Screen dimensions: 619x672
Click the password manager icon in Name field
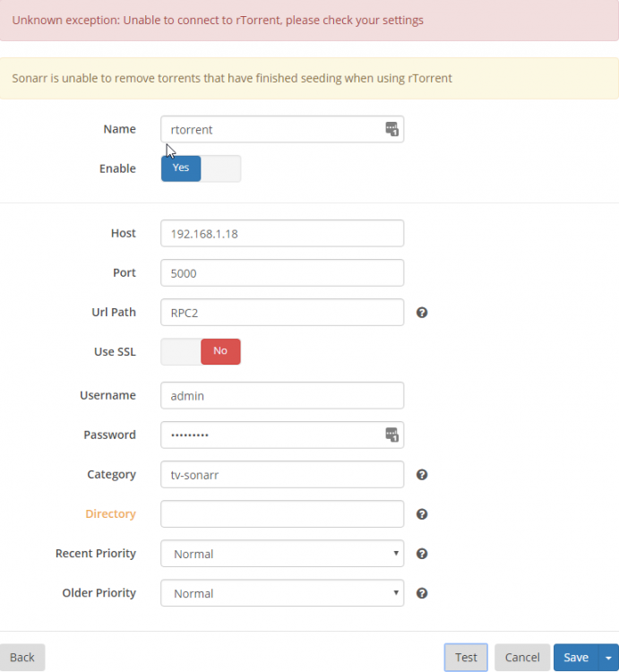click(391, 129)
